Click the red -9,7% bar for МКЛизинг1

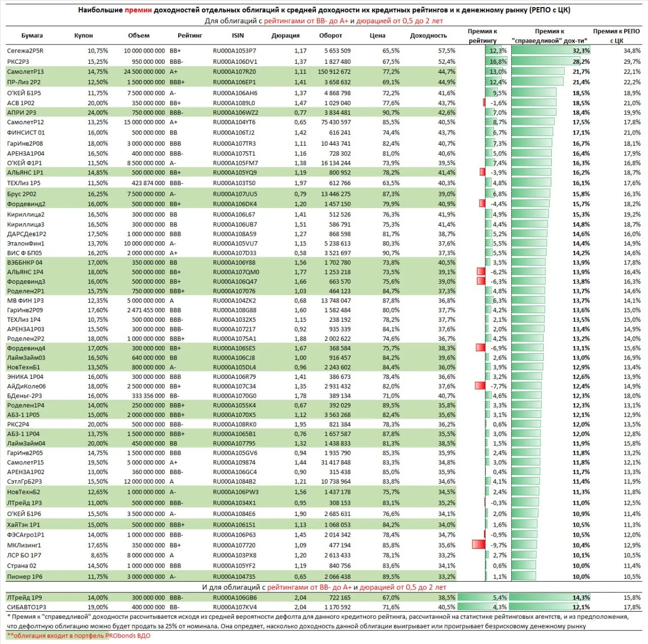pos(478,545)
